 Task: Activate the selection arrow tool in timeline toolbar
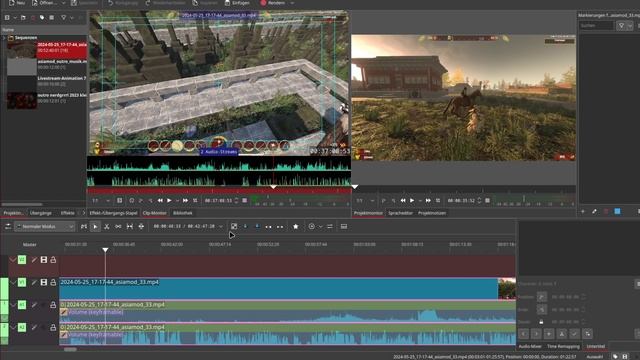pyautogui.click(x=95, y=227)
